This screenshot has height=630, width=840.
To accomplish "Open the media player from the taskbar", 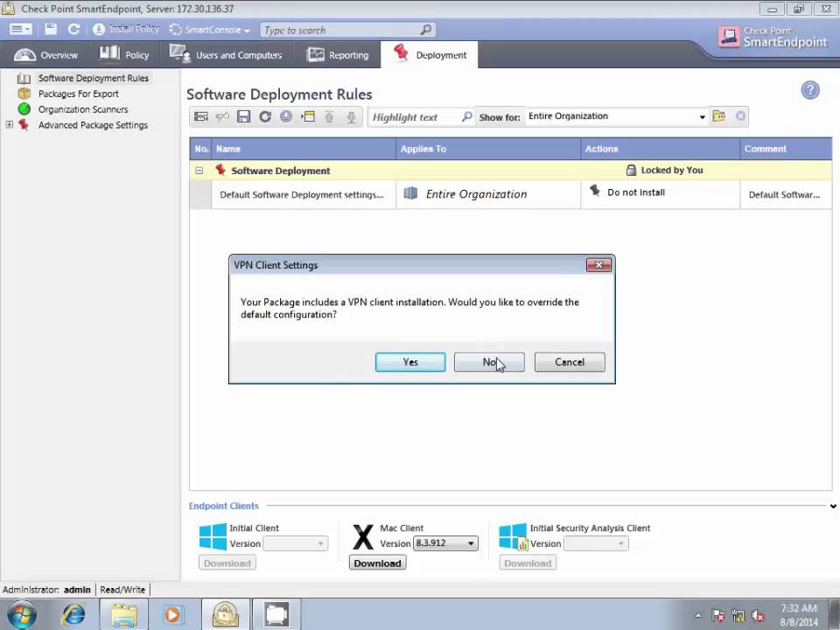I will point(172,614).
